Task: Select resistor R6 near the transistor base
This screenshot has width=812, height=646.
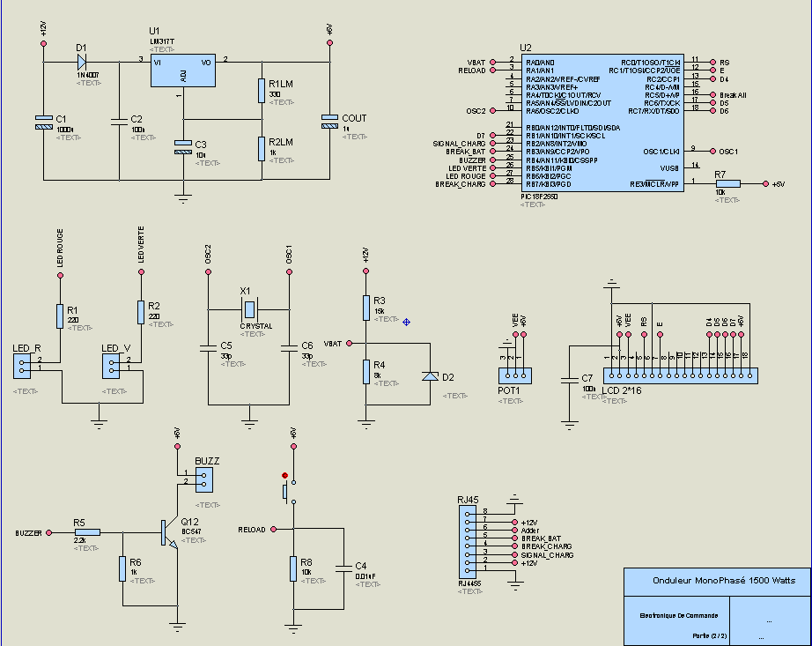Action: point(122,568)
